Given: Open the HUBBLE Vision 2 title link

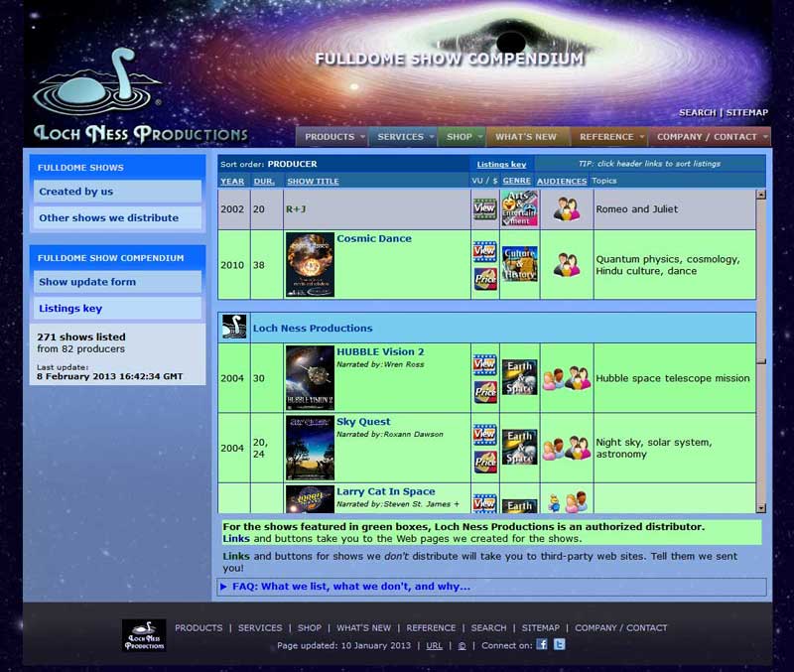Looking at the screenshot, I should pyautogui.click(x=380, y=352).
